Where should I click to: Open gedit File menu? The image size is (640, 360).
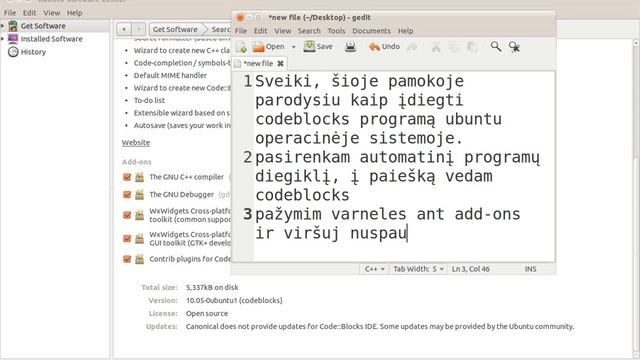[x=241, y=31]
